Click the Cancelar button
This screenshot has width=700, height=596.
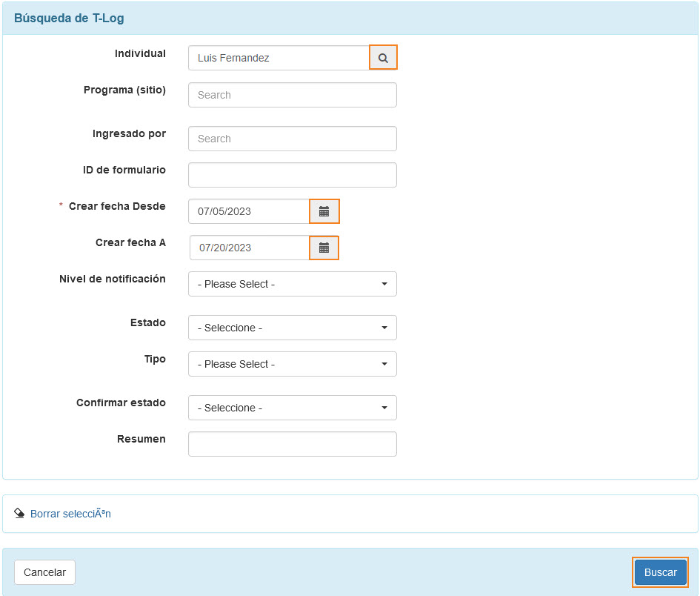[44, 572]
